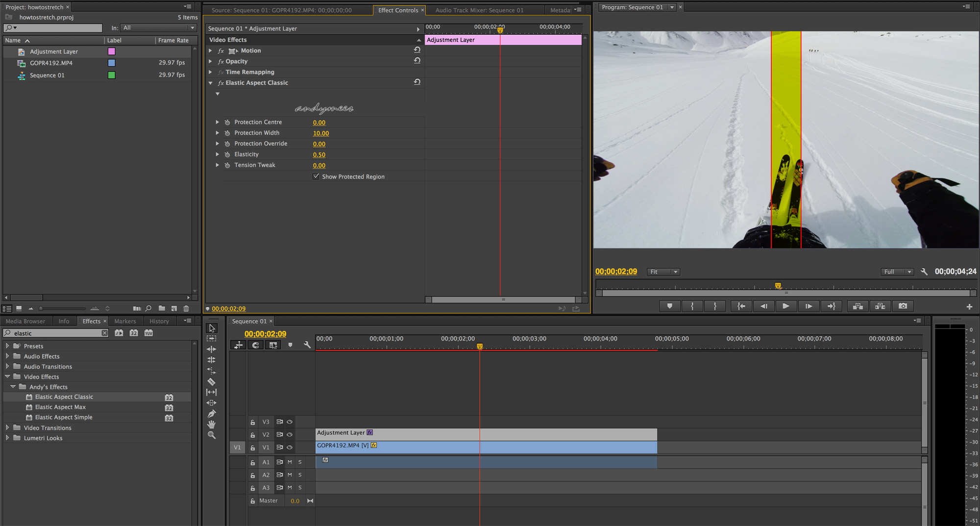980x526 pixels.
Task: Click Export Frame camera icon
Action: [903, 306]
